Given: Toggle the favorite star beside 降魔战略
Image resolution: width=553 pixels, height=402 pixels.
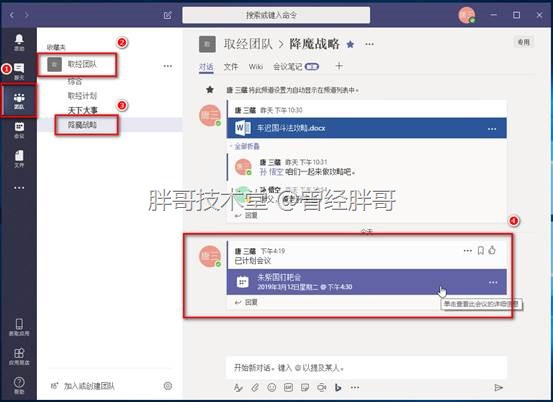Looking at the screenshot, I should coord(350,44).
